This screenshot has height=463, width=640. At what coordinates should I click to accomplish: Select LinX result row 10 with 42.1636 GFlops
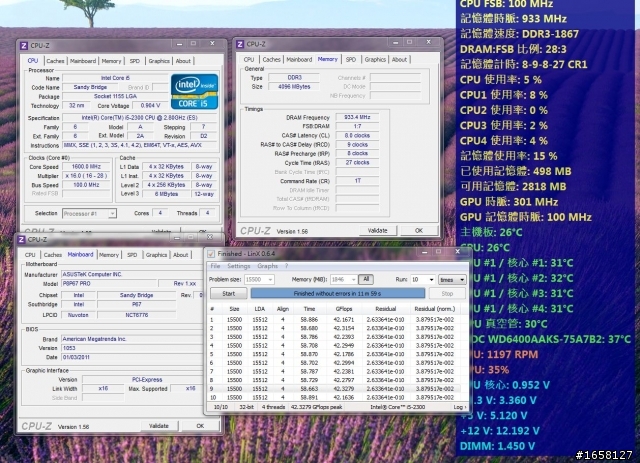pyautogui.click(x=335, y=397)
